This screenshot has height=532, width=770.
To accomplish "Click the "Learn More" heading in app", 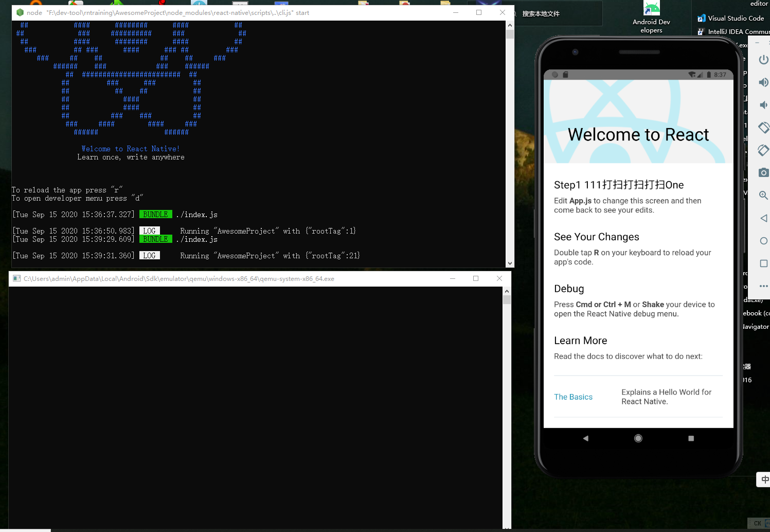I will pyautogui.click(x=580, y=341).
